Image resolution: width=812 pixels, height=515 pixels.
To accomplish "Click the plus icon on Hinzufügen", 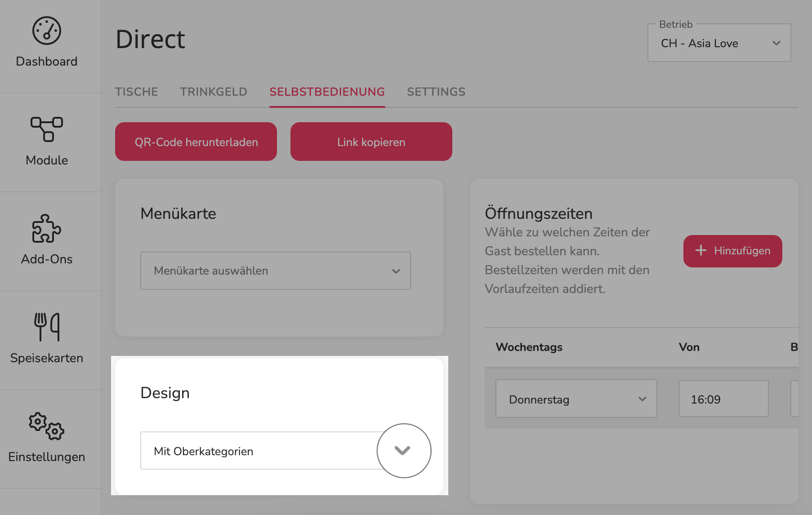I will click(701, 251).
